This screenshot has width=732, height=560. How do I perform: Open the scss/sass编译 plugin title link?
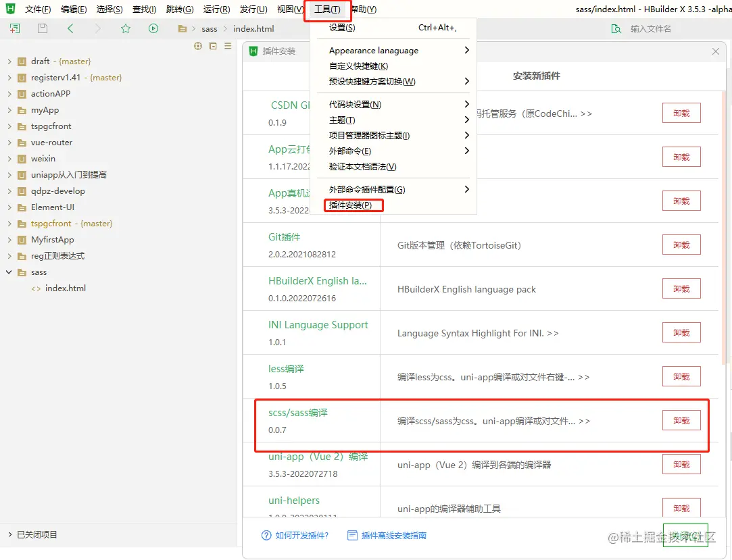pyautogui.click(x=298, y=413)
